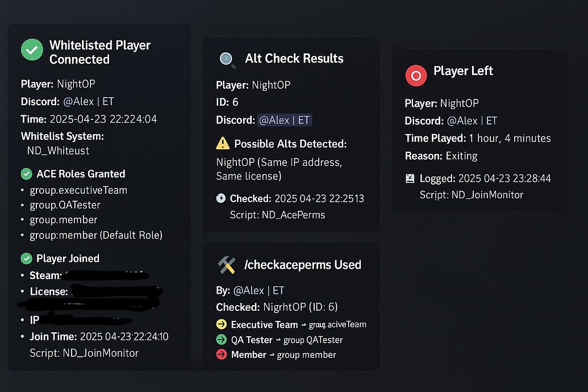Select the hammer icon next to /checkaceperms Used
This screenshot has width=588, height=392.
(226, 265)
